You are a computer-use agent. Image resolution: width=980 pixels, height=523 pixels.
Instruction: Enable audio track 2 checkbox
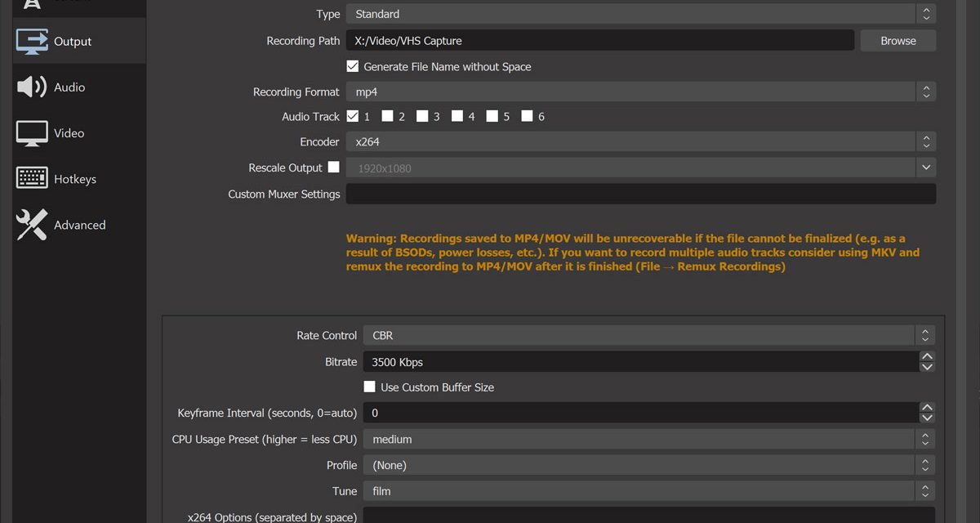pyautogui.click(x=388, y=116)
